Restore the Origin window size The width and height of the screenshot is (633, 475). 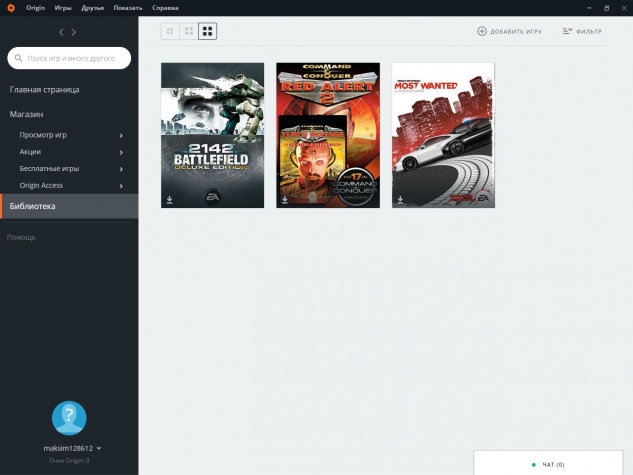[x=606, y=8]
